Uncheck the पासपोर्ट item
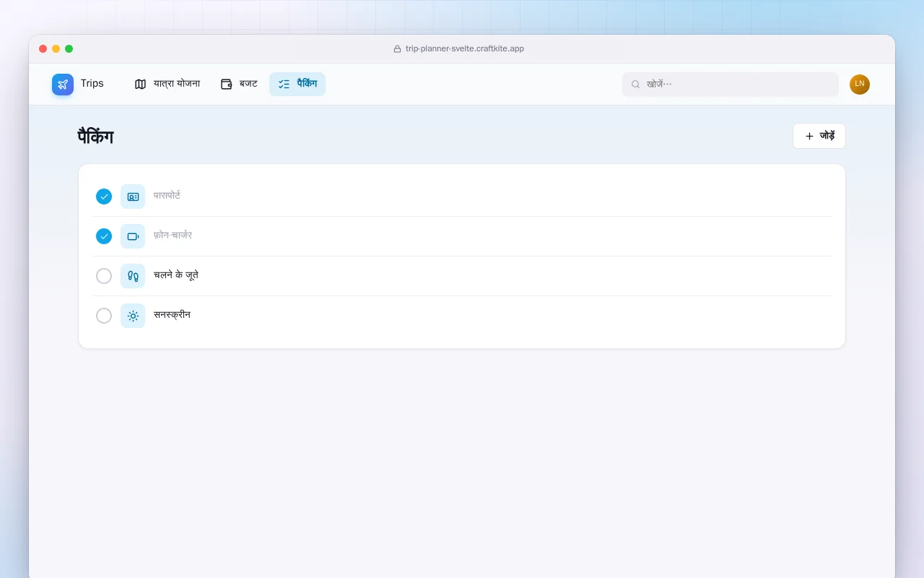The width and height of the screenshot is (924, 578). pyautogui.click(x=104, y=197)
